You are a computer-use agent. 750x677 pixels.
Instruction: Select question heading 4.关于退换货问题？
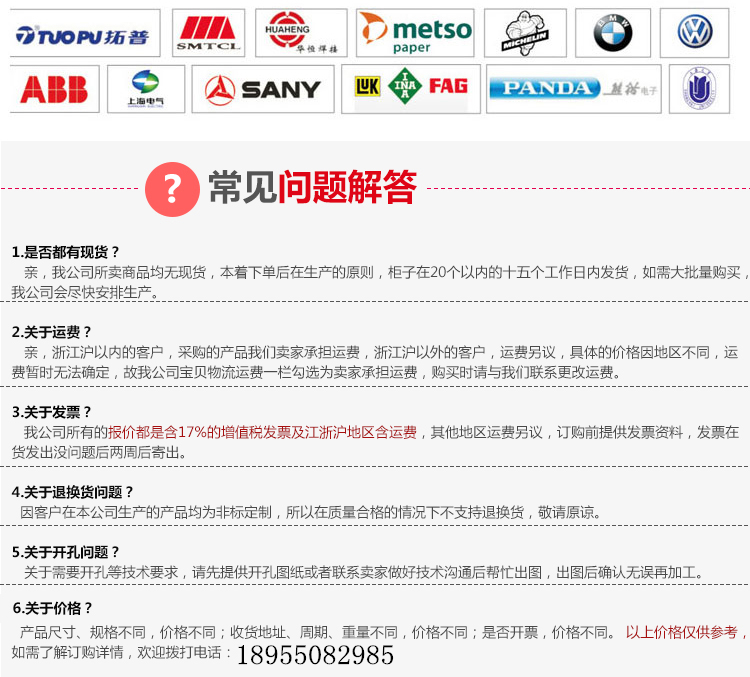click(73, 492)
